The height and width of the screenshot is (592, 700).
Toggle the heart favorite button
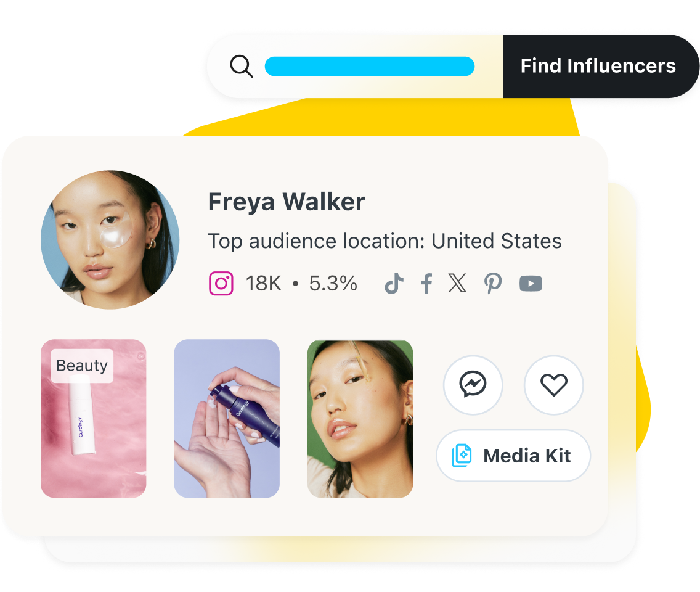pos(553,385)
